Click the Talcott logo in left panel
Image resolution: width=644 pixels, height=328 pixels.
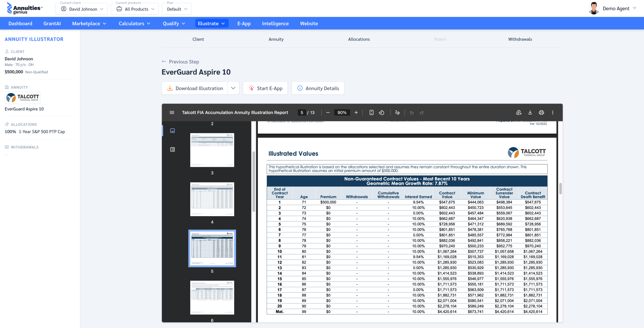coord(23,98)
